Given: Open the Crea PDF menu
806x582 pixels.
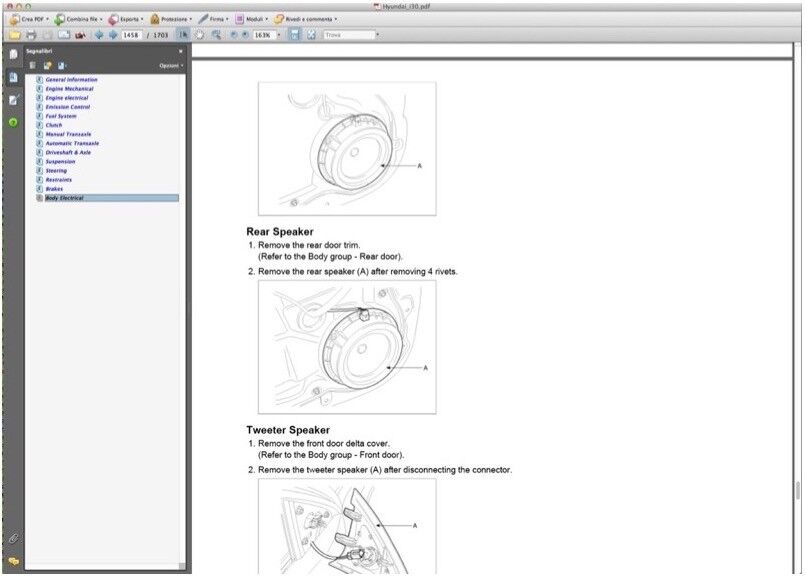Looking at the screenshot, I should point(29,19).
